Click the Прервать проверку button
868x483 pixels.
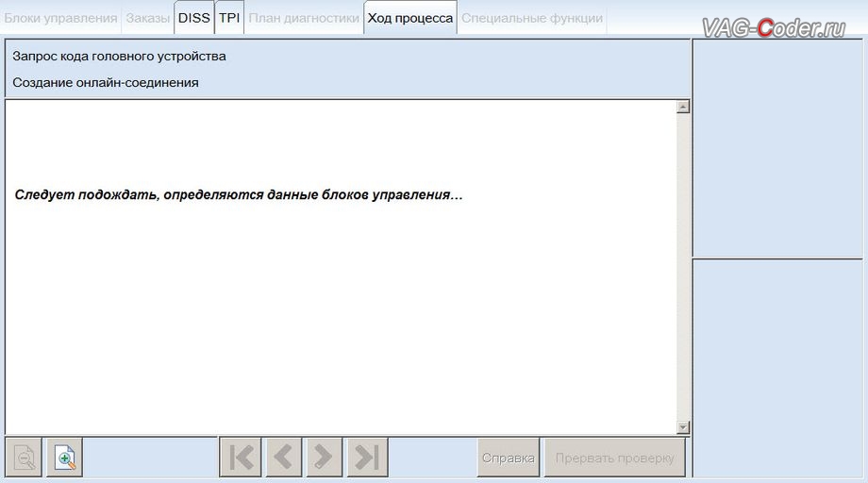click(614, 458)
